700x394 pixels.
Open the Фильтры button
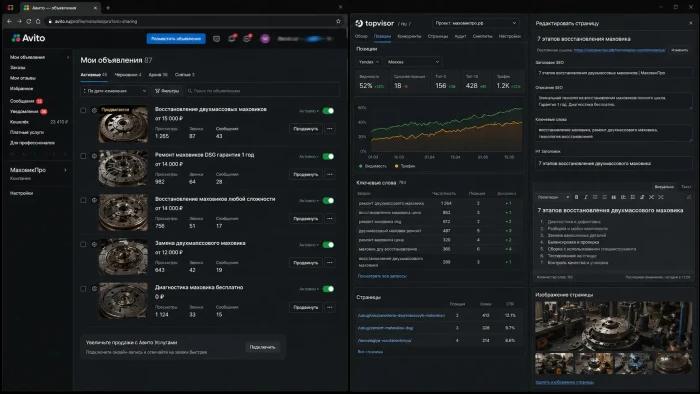(167, 91)
